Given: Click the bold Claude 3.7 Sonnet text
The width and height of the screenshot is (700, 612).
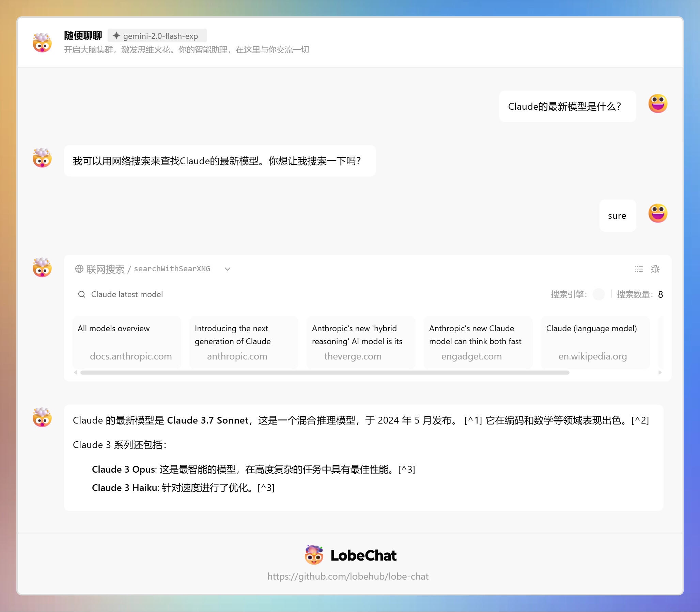Looking at the screenshot, I should (x=207, y=420).
